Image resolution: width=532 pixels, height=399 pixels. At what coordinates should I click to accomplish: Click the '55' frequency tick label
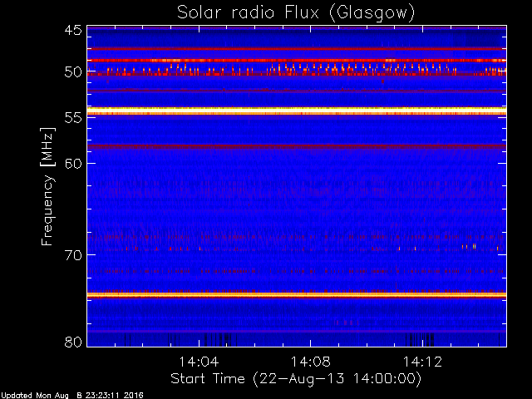pos(73,118)
